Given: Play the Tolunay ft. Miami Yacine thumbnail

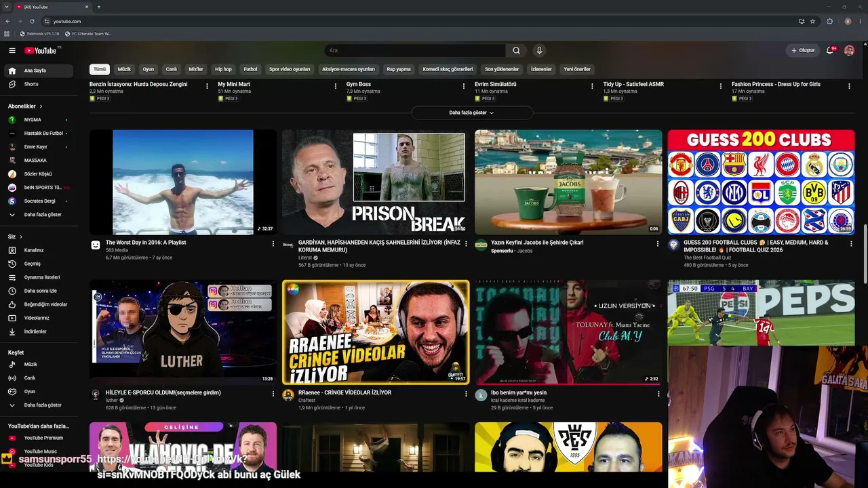Looking at the screenshot, I should pyautogui.click(x=568, y=332).
